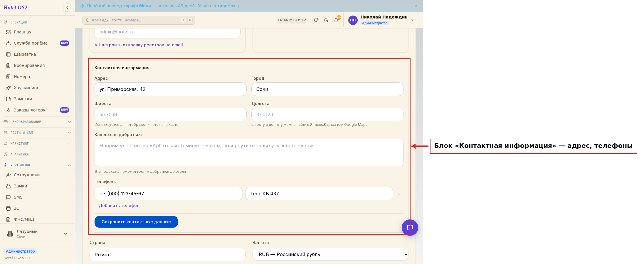Open the notifications bell
The width and height of the screenshot is (644, 264).
tap(336, 20)
